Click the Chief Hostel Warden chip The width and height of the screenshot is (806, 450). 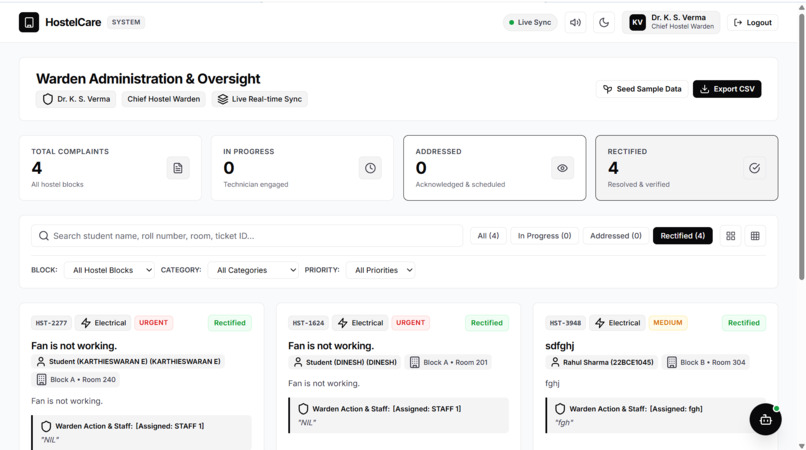coord(163,99)
